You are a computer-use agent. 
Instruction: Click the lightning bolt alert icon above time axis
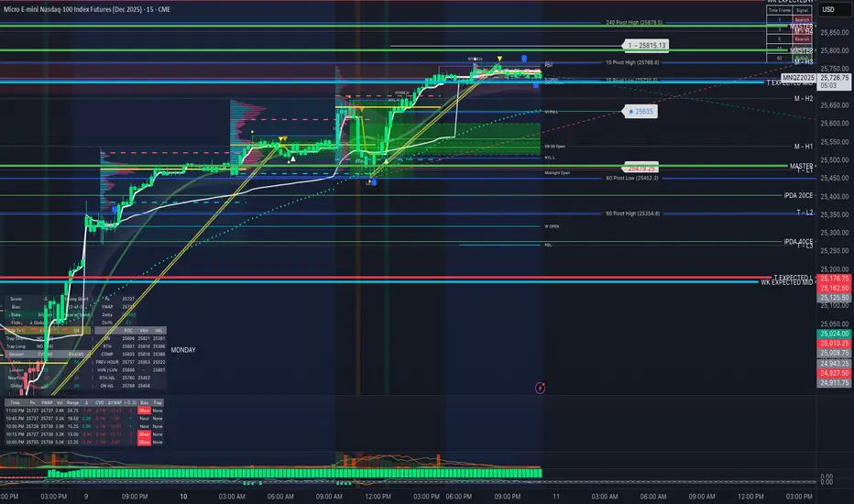pyautogui.click(x=540, y=388)
